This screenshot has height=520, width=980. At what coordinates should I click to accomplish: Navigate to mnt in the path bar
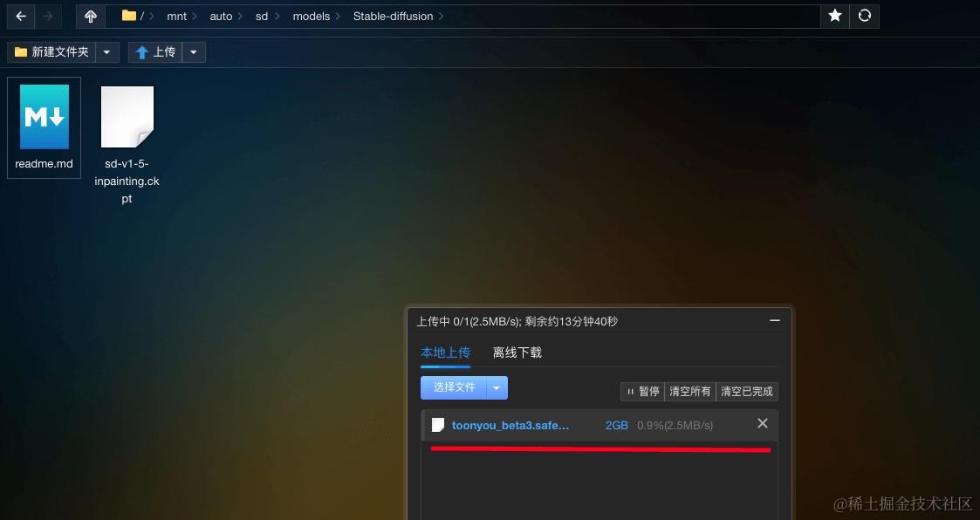pos(177,17)
